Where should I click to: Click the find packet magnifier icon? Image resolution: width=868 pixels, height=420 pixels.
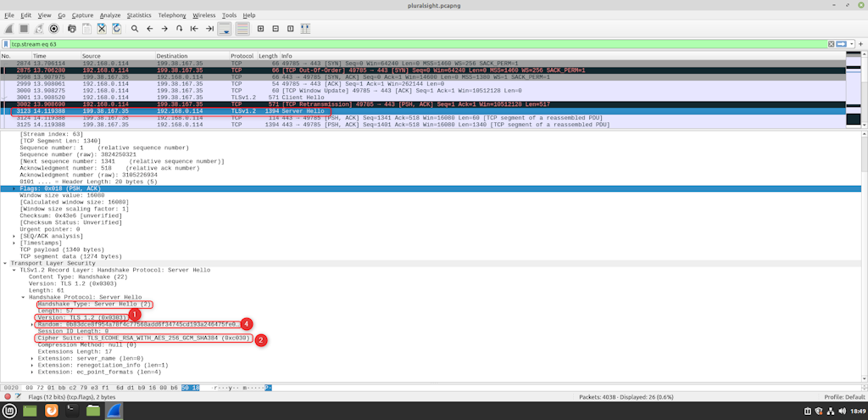pyautogui.click(x=135, y=29)
